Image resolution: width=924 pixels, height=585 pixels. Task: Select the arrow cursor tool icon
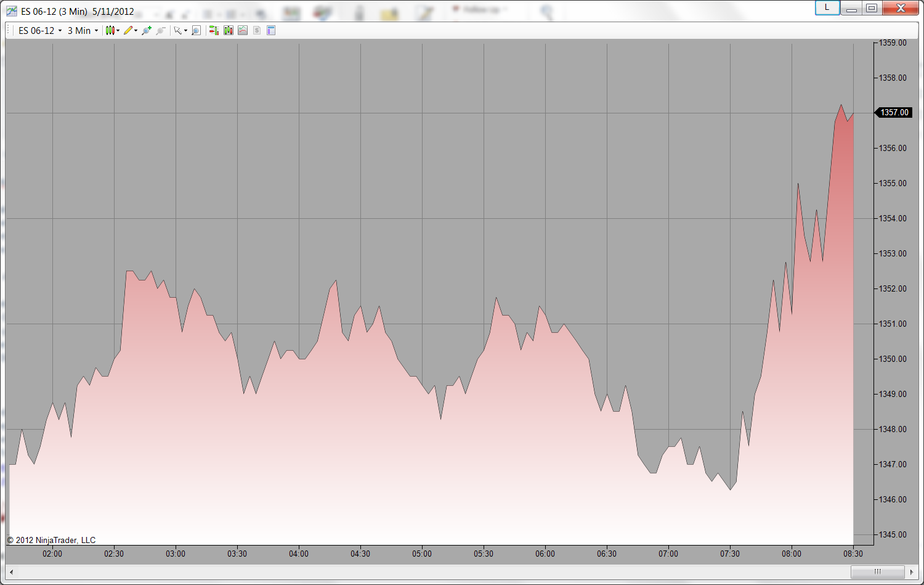click(x=177, y=30)
